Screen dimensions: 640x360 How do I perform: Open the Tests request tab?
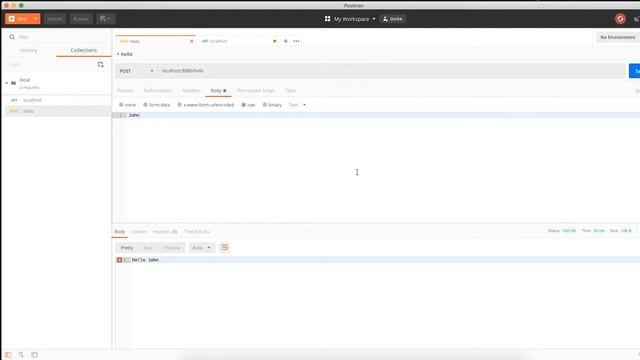(290, 91)
